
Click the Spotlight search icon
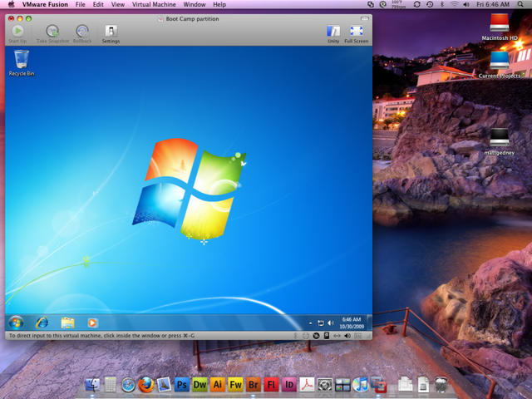point(520,4)
